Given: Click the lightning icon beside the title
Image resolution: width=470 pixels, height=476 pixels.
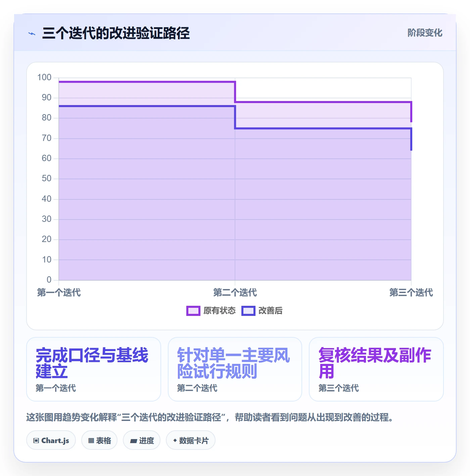Looking at the screenshot, I should pos(32,34).
